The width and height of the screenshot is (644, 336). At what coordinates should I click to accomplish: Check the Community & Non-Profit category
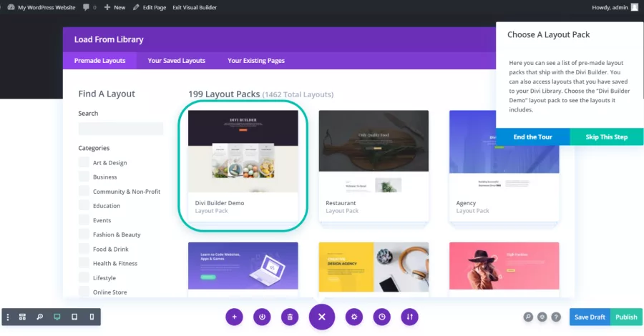[x=84, y=191]
